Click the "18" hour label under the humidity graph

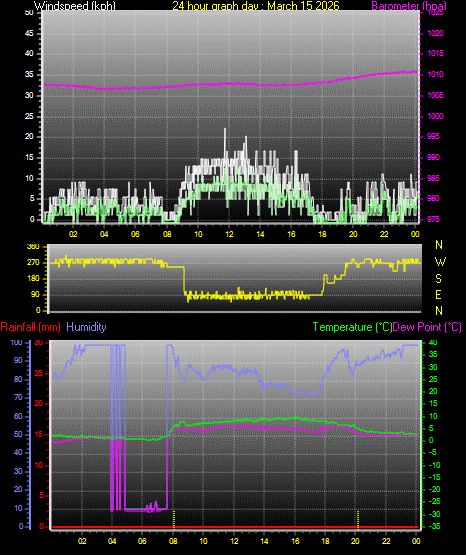click(325, 541)
